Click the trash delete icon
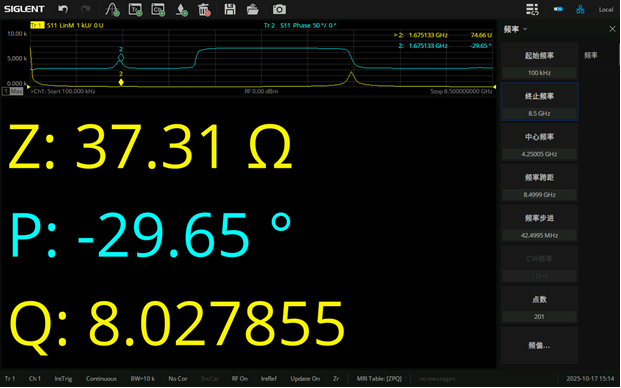 click(204, 10)
